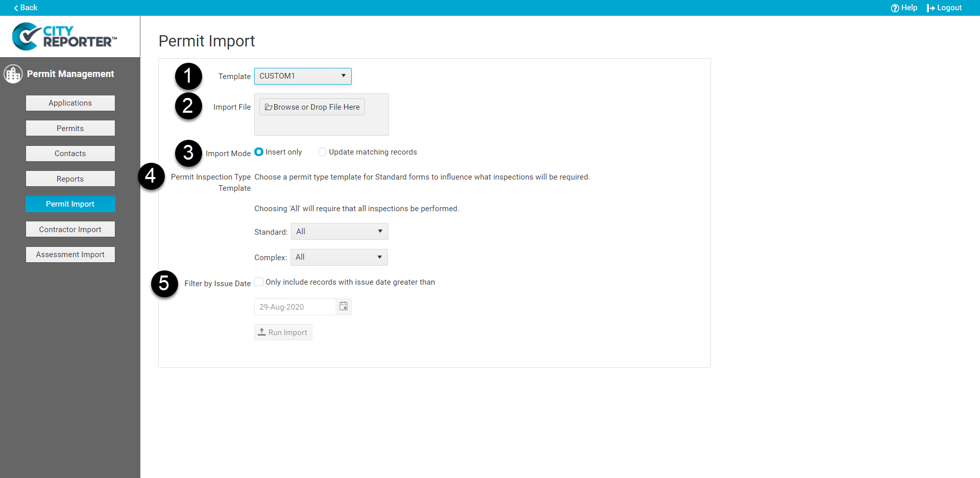Open the Contractor Import page
980x478 pixels.
coord(70,229)
